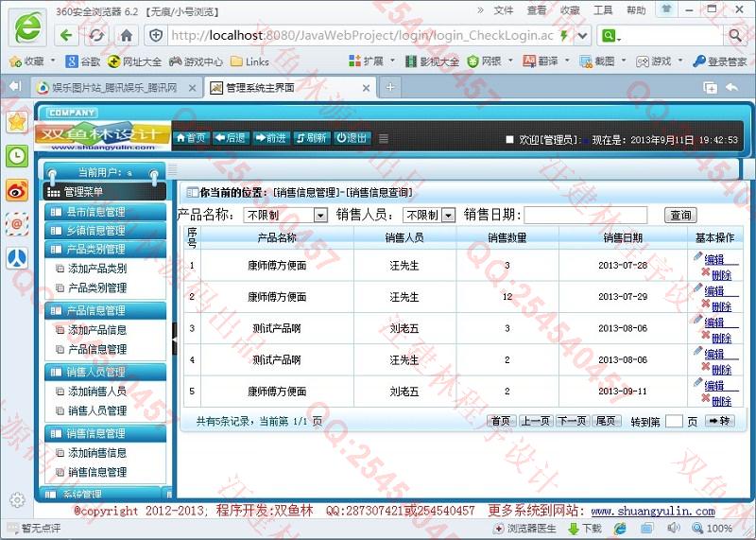756x540 pixels.
Task: Open the 影视大全 toolbar item
Action: (x=433, y=61)
